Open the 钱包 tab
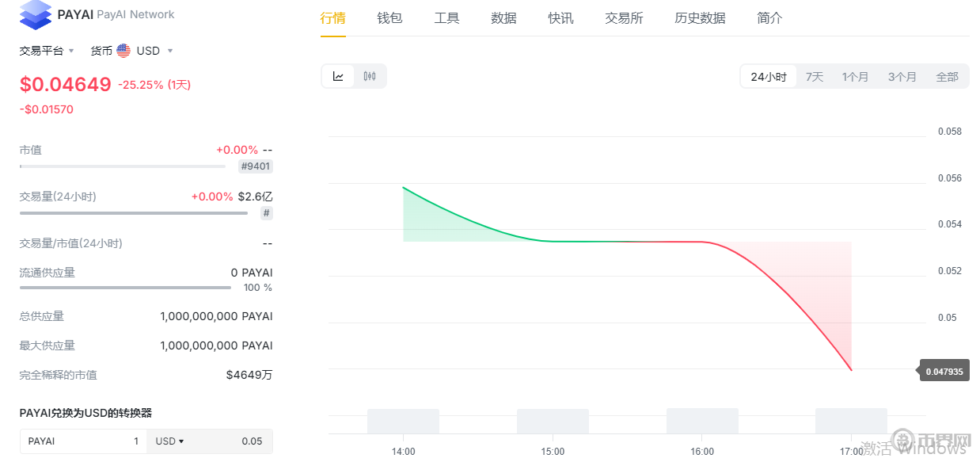This screenshot has height=462, width=980. pyautogui.click(x=389, y=17)
